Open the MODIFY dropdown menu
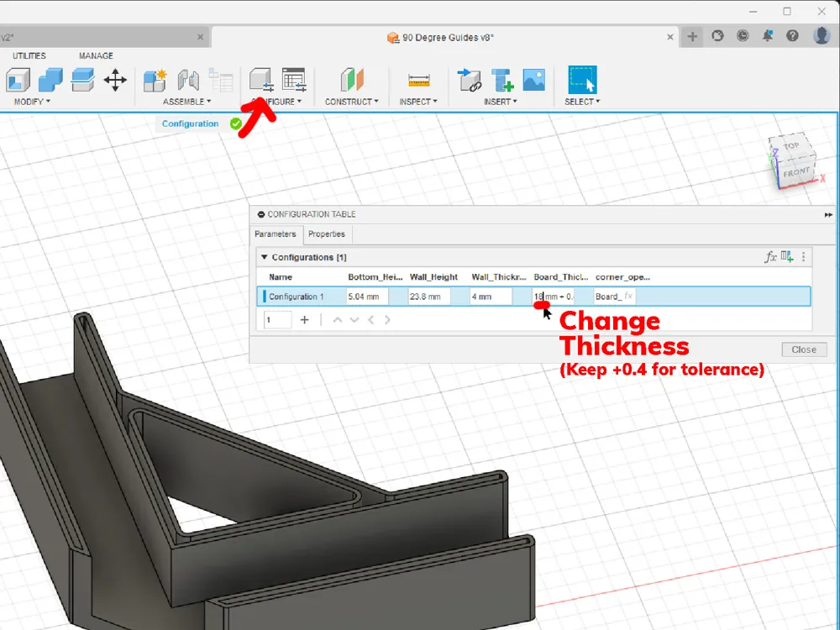Screen dimensions: 840x630 [32, 102]
